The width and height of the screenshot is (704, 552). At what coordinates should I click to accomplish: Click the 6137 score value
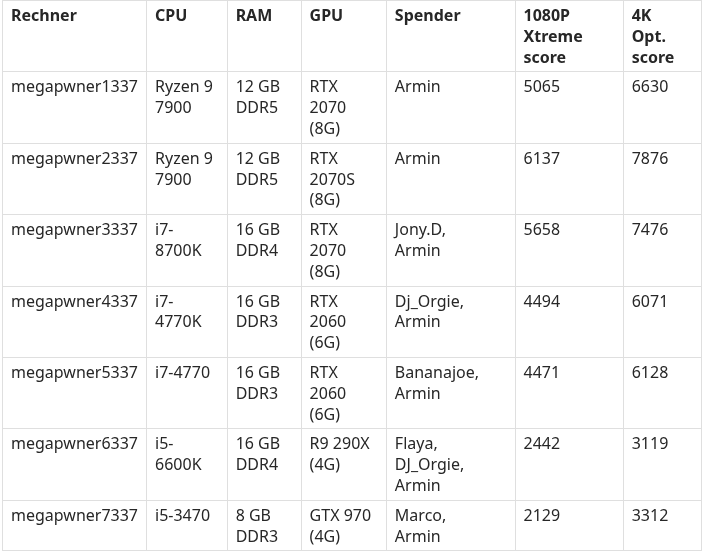(x=542, y=159)
